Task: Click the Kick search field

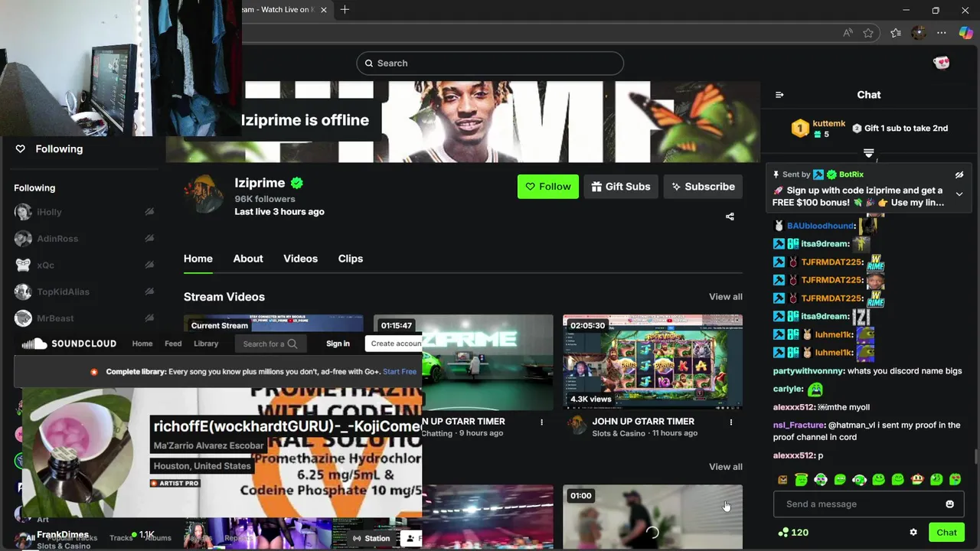Action: click(x=490, y=64)
